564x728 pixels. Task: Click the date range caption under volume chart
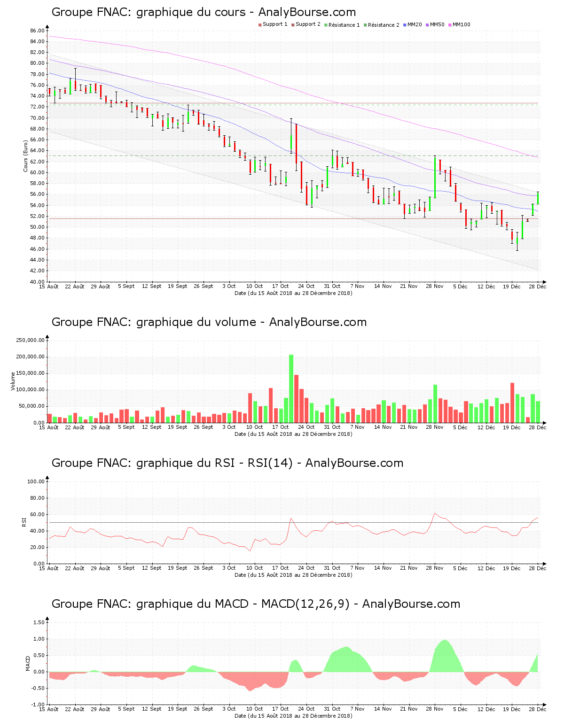293,434
